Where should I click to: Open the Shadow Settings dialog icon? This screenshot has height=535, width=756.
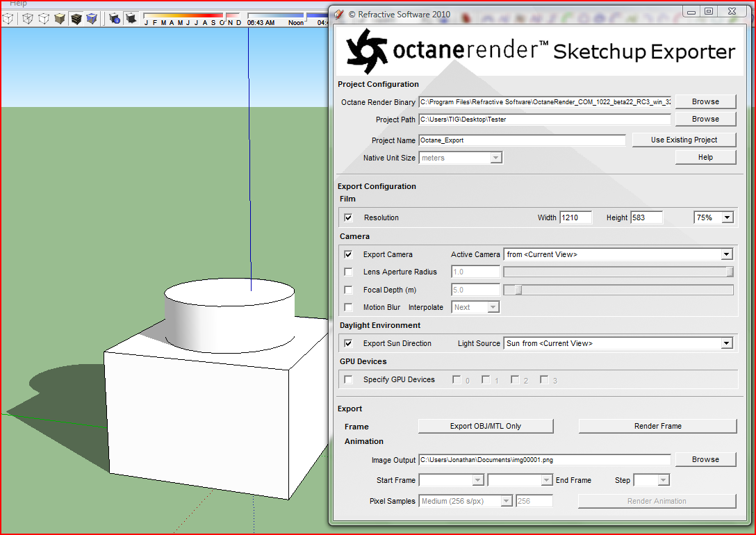[x=115, y=19]
